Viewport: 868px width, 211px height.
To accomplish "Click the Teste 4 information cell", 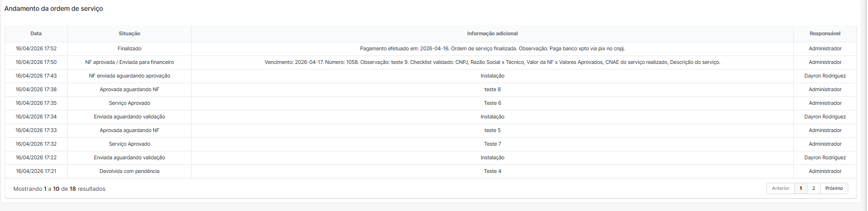I will pos(492,172).
